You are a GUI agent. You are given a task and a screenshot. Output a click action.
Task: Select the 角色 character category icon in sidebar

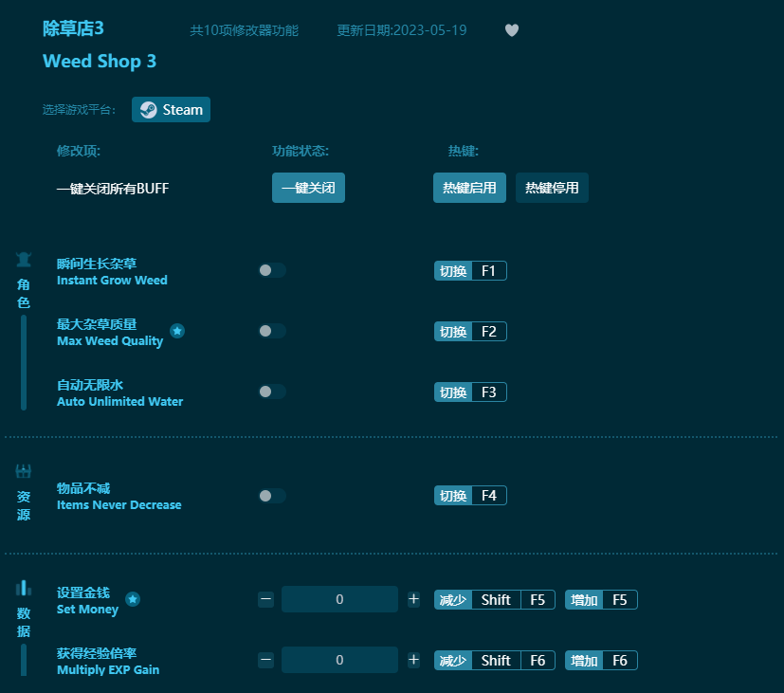(23, 258)
